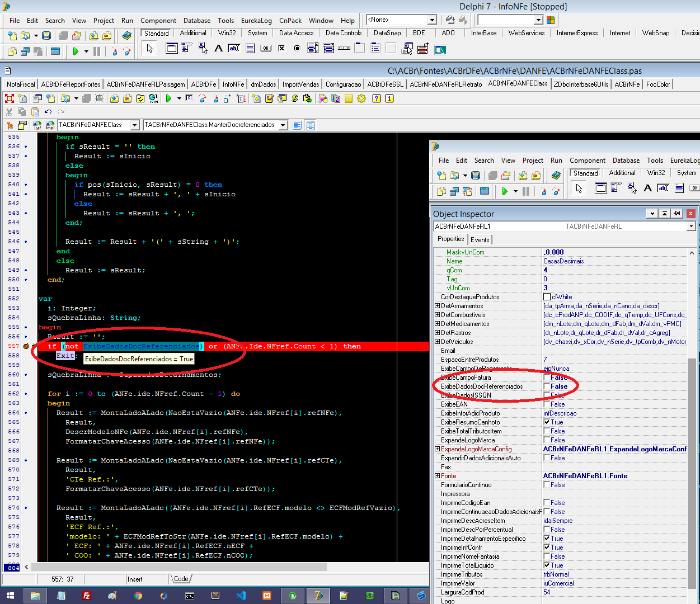Click the Pause icon in main toolbar

pos(97,51)
